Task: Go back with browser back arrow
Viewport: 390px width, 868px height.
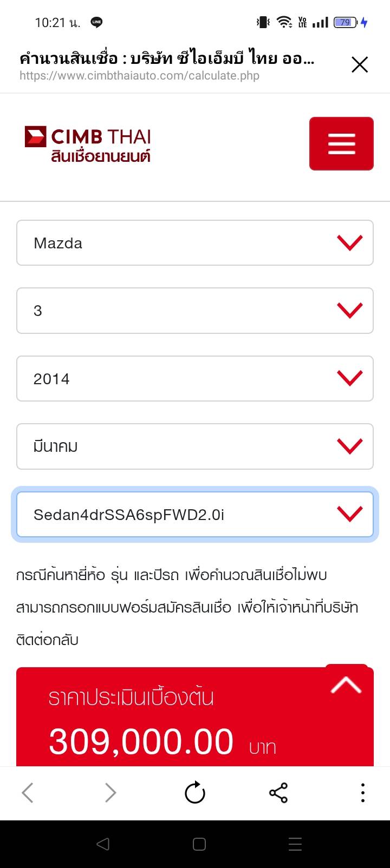Action: [x=28, y=793]
